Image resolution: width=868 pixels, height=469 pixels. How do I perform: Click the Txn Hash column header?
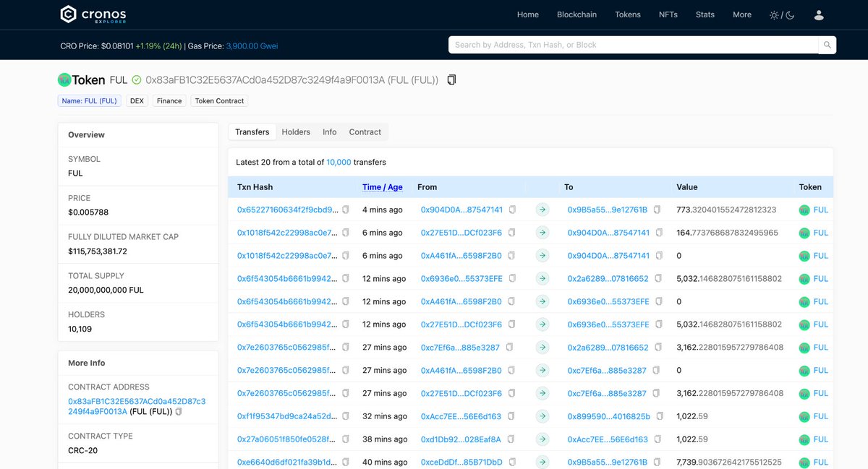tap(255, 186)
